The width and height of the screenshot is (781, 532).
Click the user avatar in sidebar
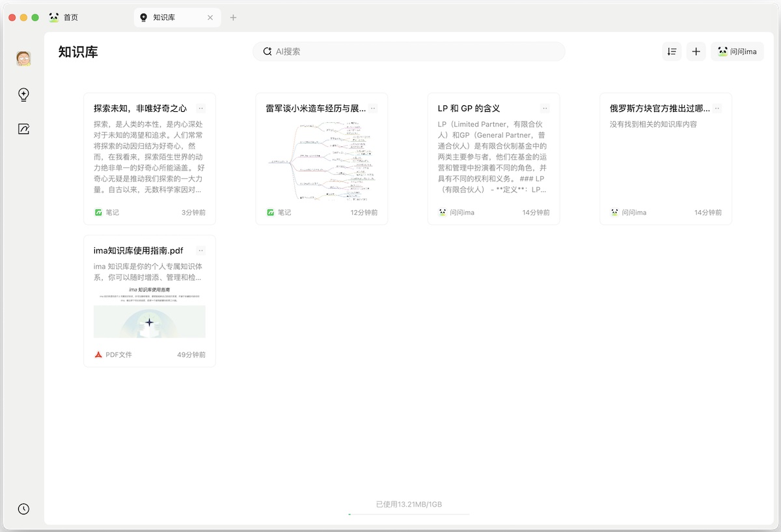[x=23, y=59]
